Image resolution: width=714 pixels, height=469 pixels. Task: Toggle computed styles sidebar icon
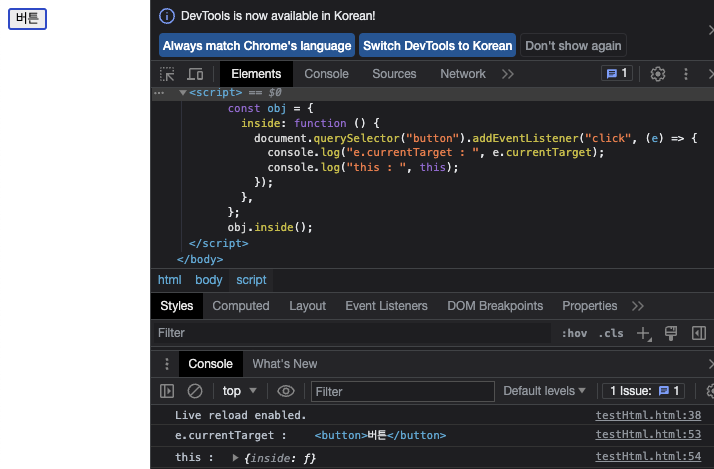(x=699, y=333)
